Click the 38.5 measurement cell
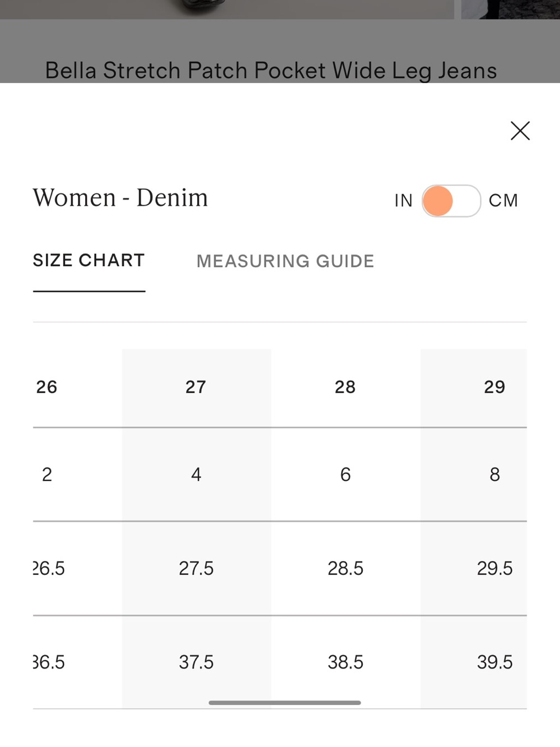560x747 pixels. (346, 662)
